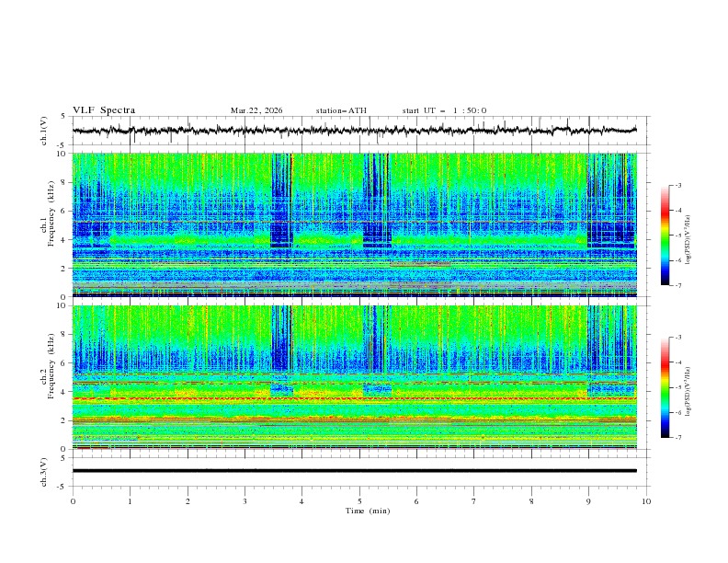Viewport: 728px width, 563px height.
Task: Click the time axis tick label "8"
Action: pos(531,501)
